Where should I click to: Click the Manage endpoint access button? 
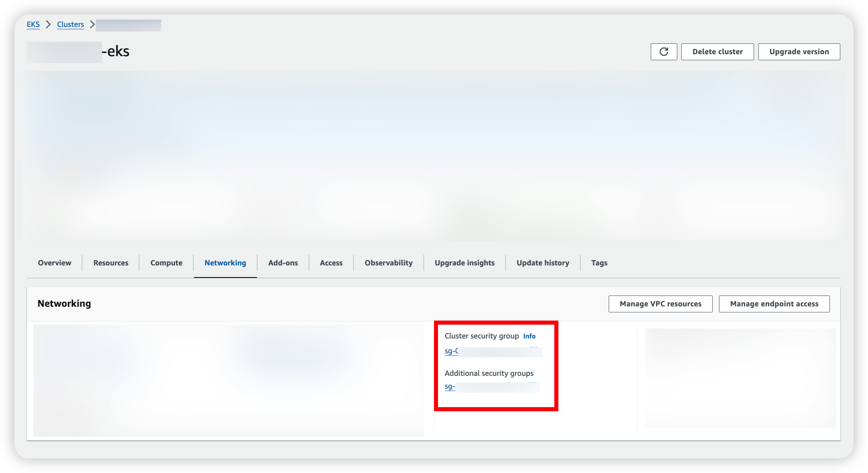pyautogui.click(x=774, y=304)
